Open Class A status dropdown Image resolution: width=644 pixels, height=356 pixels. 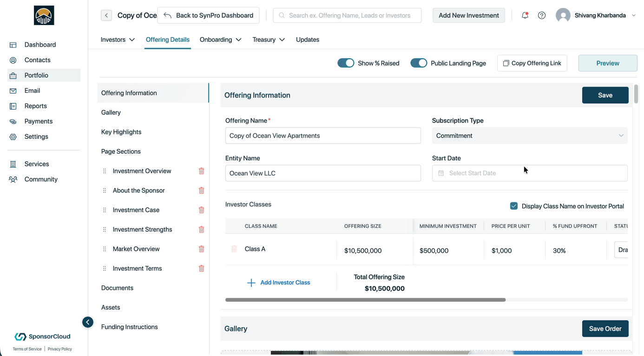pos(621,250)
